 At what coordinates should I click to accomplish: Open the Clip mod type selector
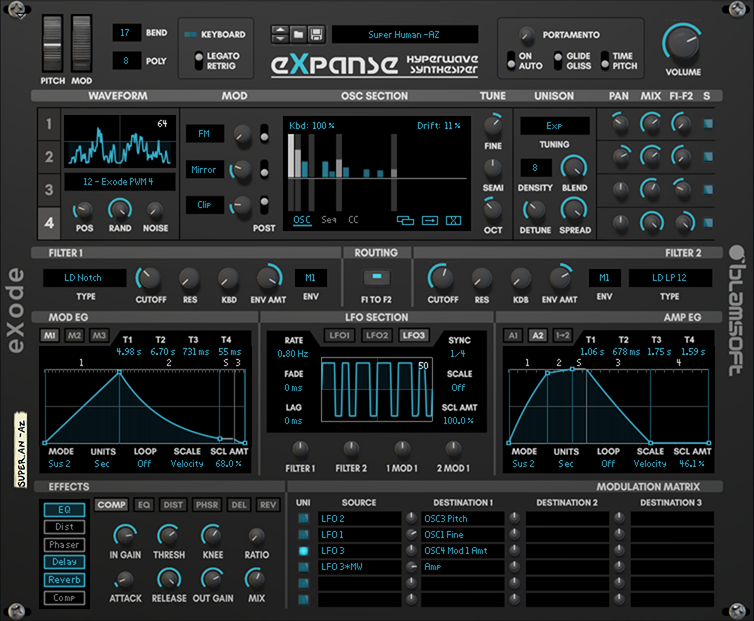tap(204, 204)
